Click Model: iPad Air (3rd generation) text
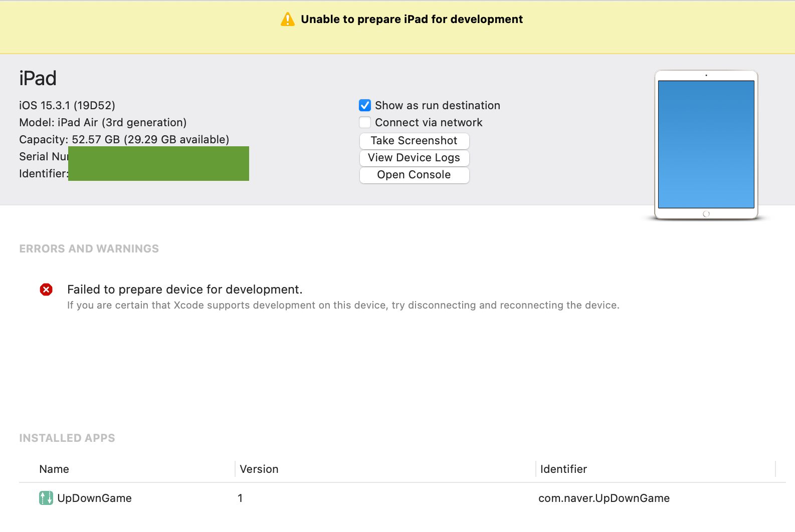 [103, 122]
